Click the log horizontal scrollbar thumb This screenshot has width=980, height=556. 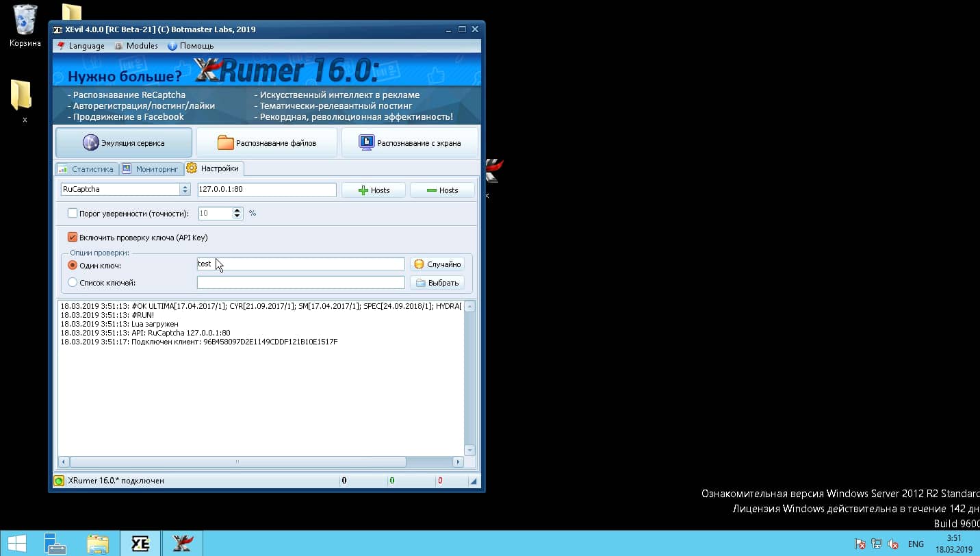[x=237, y=462]
